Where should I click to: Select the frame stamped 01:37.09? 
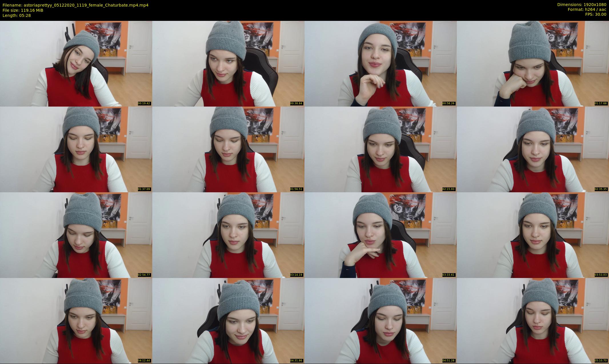click(76, 149)
